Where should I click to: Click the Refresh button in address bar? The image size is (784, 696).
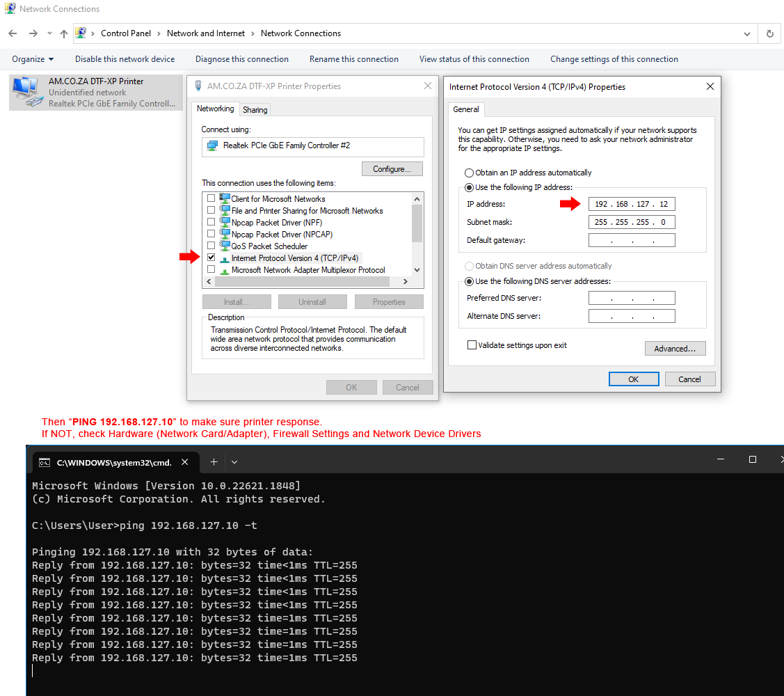769,33
